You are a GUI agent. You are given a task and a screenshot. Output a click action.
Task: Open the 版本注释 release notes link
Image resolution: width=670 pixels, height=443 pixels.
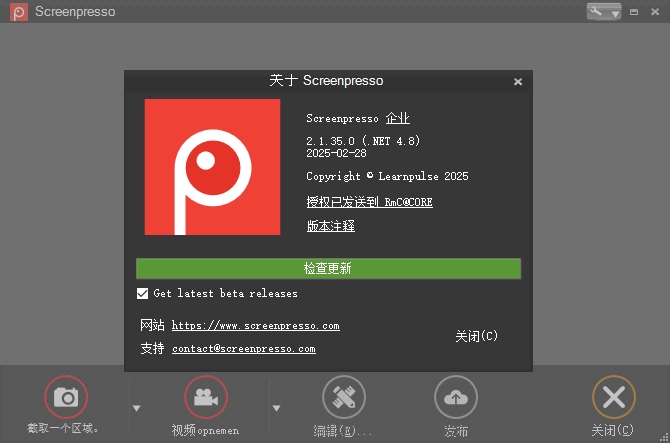tap(331, 226)
